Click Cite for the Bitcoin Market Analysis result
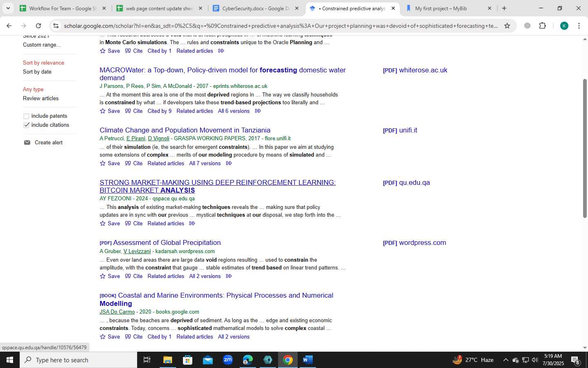This screenshot has height=368, width=588. pyautogui.click(x=134, y=224)
